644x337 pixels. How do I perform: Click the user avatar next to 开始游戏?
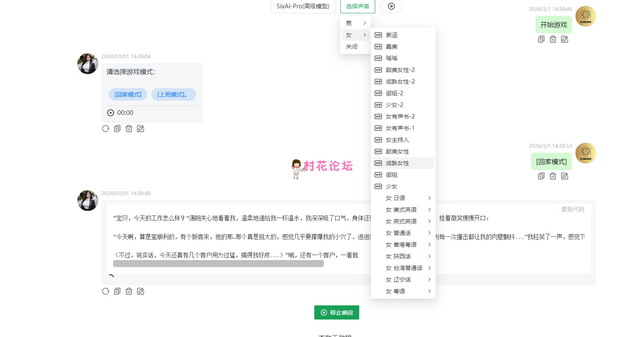(x=586, y=16)
